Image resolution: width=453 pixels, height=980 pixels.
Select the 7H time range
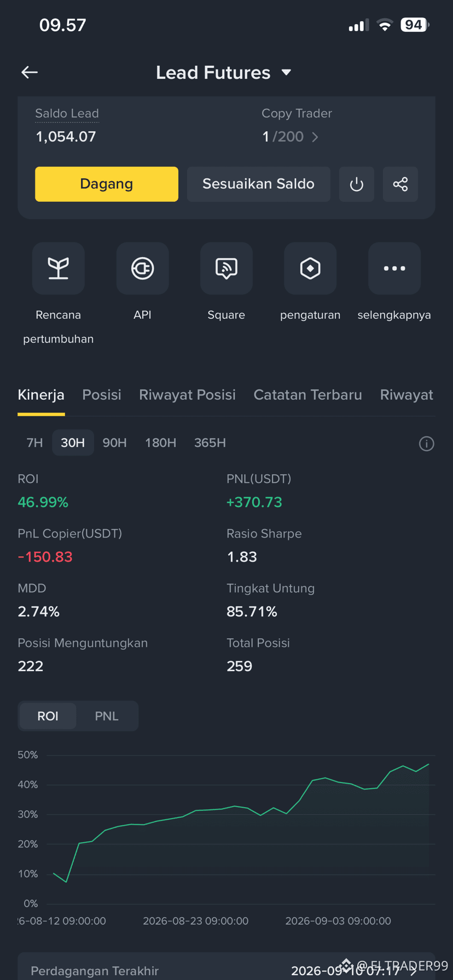34,443
